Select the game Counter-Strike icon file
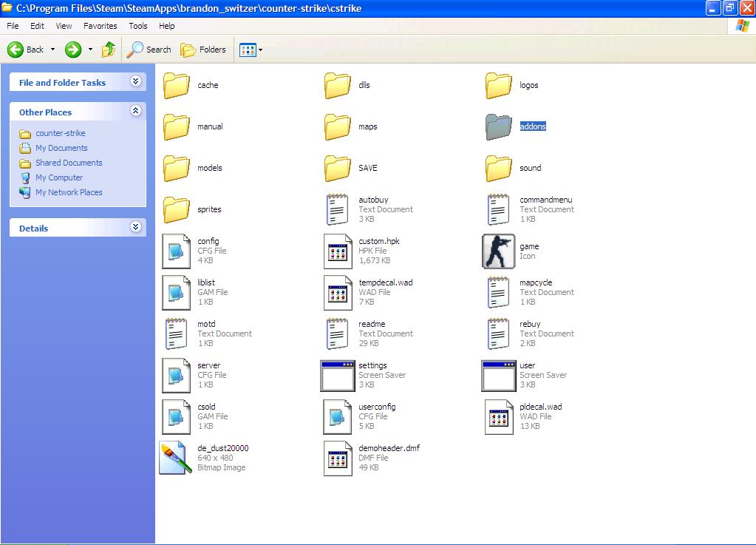 click(499, 251)
